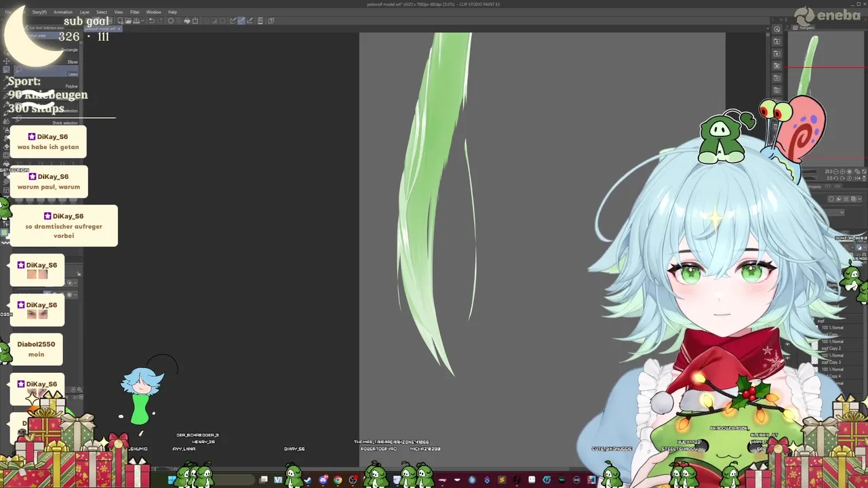
Task: Click the Fill bucket toolbar icon
Action: click(x=187, y=20)
